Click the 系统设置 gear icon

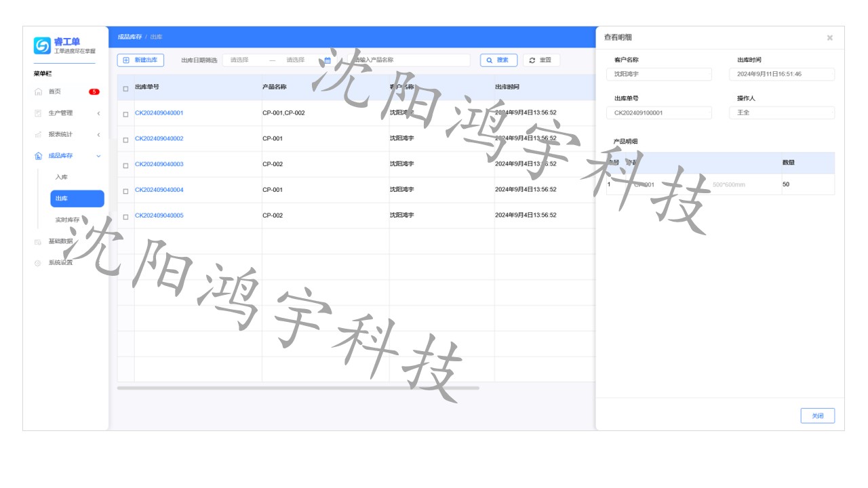38,263
